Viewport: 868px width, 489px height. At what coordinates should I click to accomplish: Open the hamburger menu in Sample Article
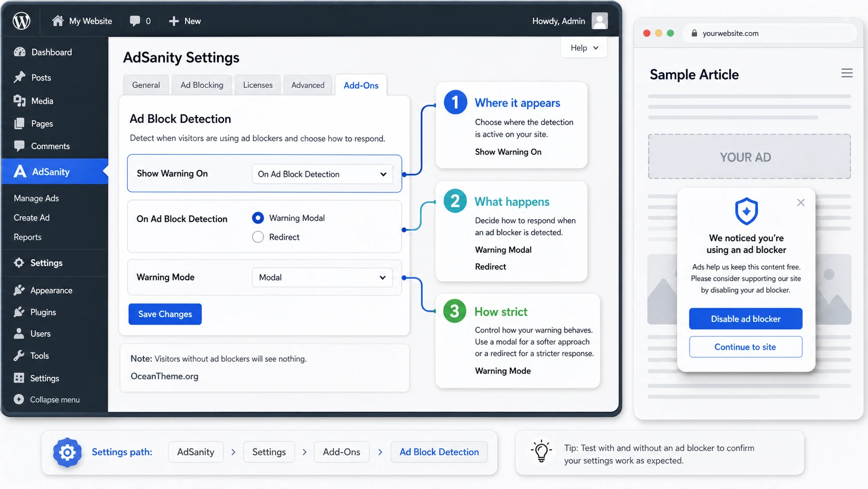847,73
